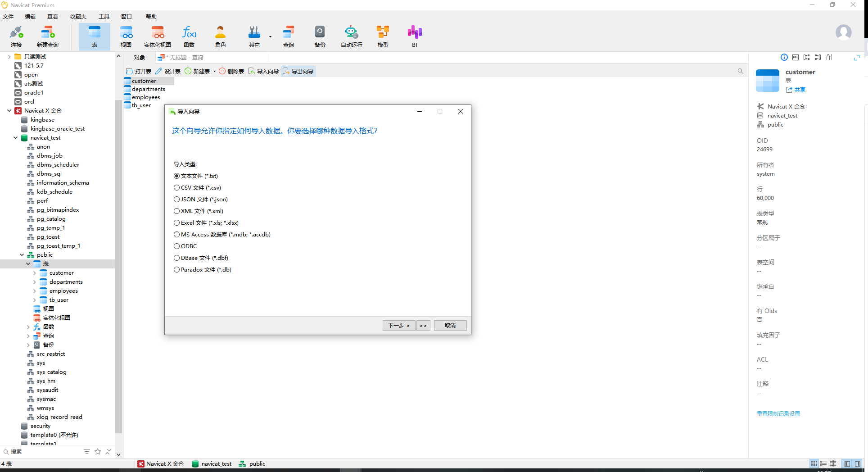Click the sidebar 搜索 search field

click(43, 451)
